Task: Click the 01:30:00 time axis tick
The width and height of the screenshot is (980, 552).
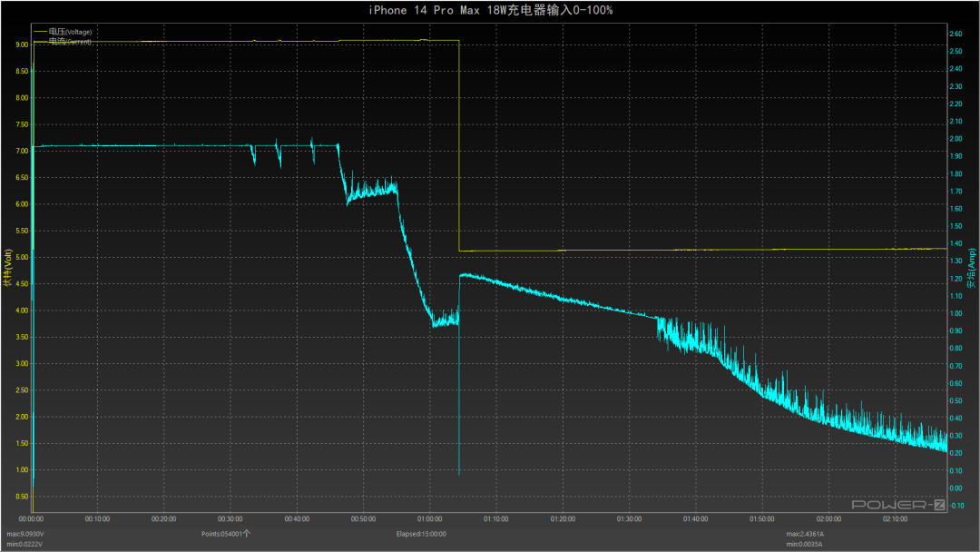Action: click(x=629, y=519)
